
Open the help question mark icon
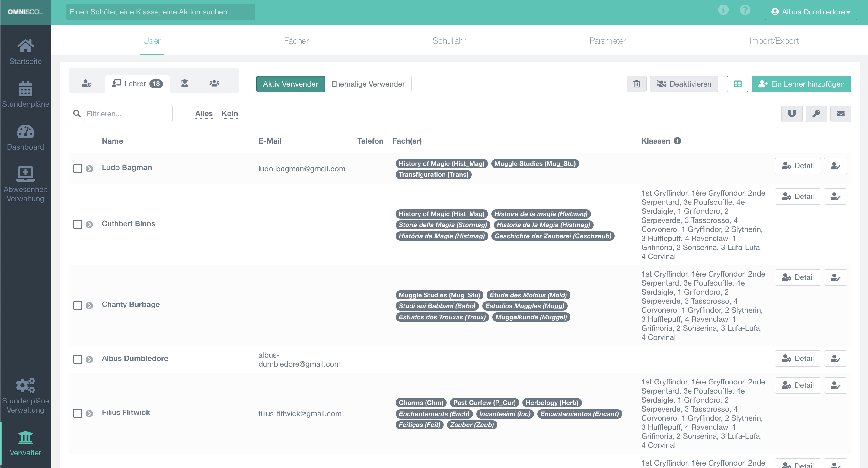pos(745,10)
